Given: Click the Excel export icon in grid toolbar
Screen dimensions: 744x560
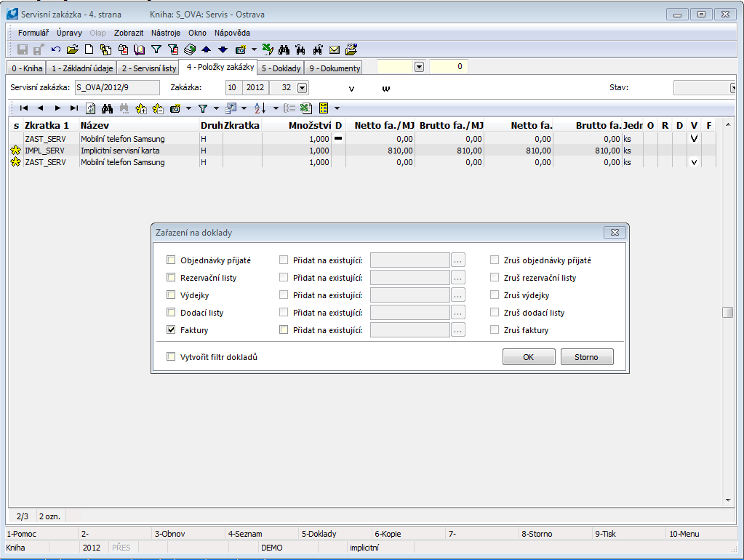Looking at the screenshot, I should (x=306, y=108).
